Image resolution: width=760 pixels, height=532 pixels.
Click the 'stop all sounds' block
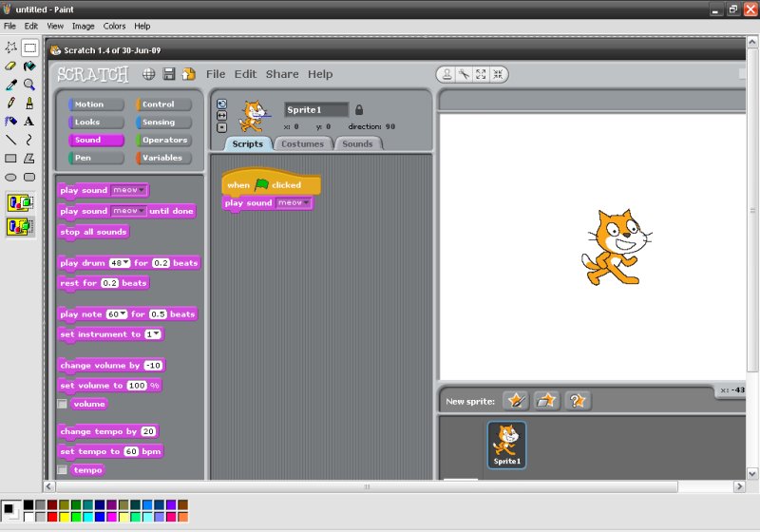pos(93,232)
